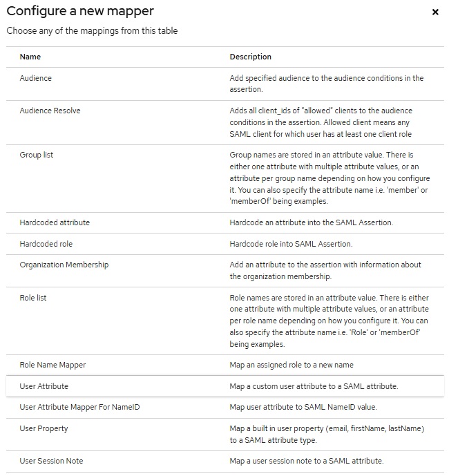This screenshot has width=449, height=476.
Task: Click 'Map user attribute to SAML NameID value' text
Action: click(x=303, y=407)
